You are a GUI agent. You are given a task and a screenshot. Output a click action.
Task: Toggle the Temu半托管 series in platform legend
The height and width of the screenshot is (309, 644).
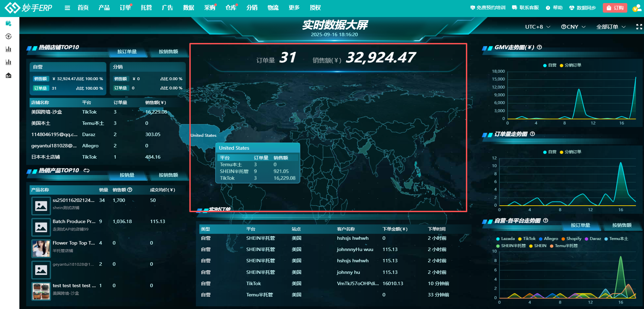point(564,246)
